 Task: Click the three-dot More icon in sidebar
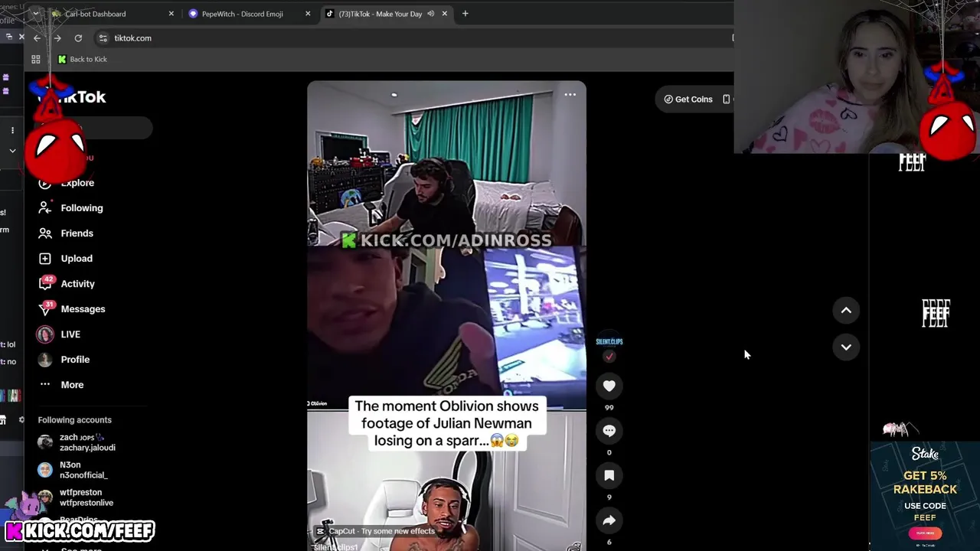(x=45, y=384)
